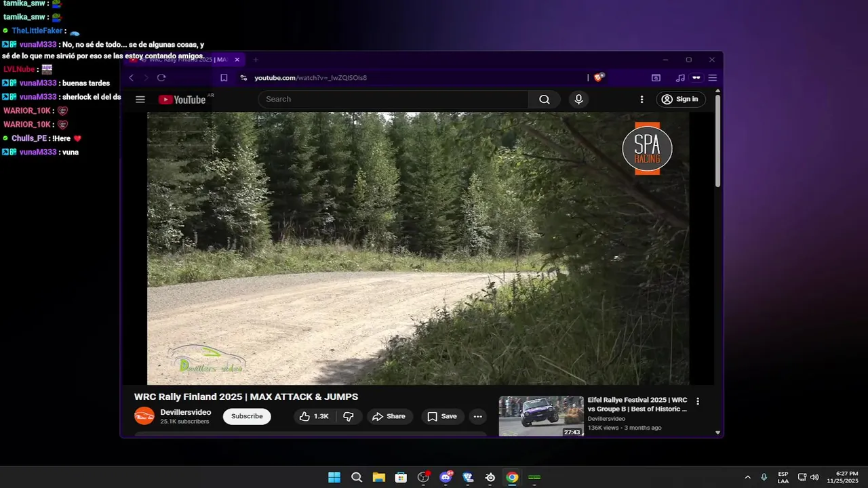Open the volume speaker tray icon

pyautogui.click(x=814, y=477)
